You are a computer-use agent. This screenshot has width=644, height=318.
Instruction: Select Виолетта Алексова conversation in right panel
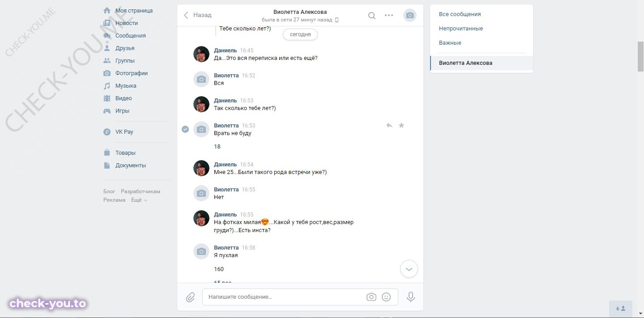coord(482,63)
